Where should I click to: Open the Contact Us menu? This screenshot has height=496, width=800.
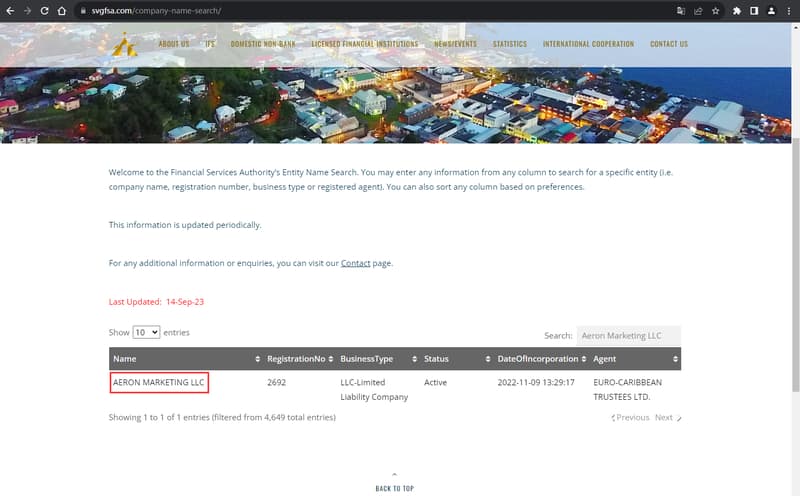pyautogui.click(x=669, y=44)
